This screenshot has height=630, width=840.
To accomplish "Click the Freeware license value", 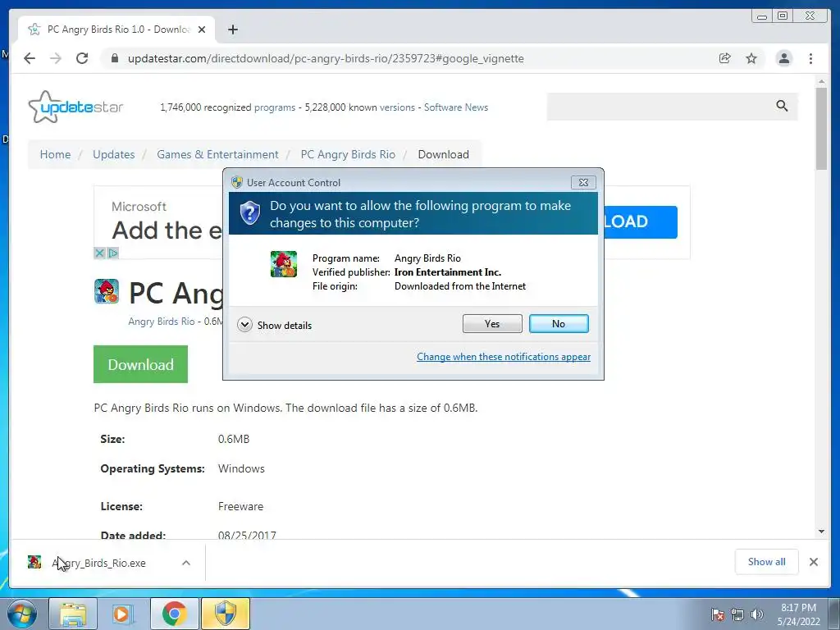I will click(240, 506).
